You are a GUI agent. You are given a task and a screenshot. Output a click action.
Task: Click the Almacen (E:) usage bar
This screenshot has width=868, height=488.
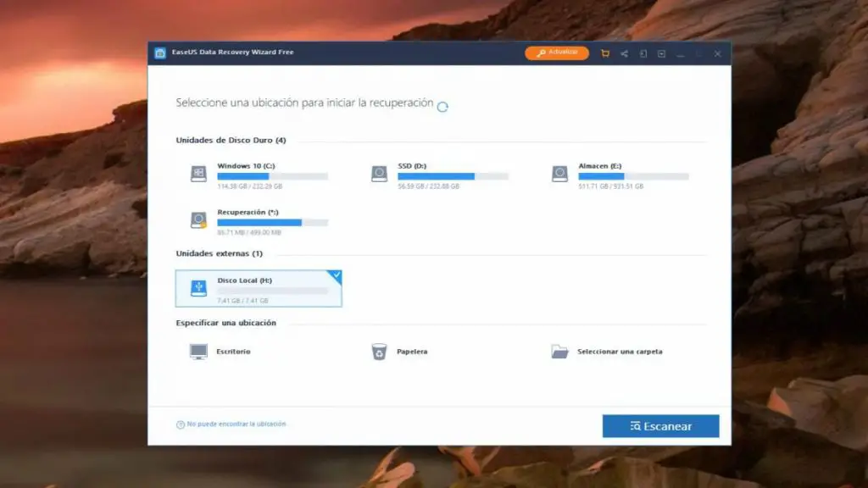point(633,176)
